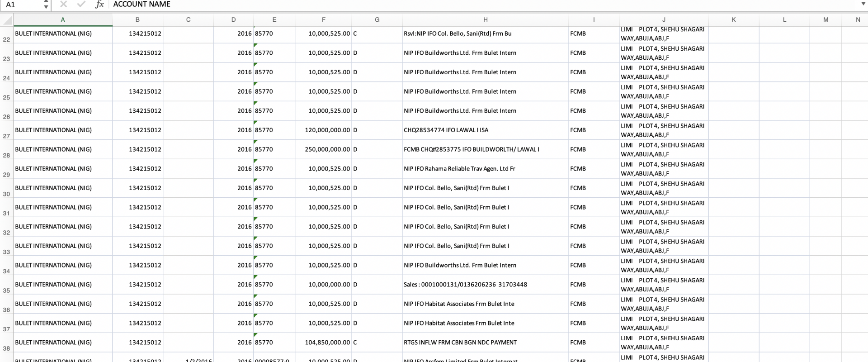This screenshot has width=868, height=362.
Task: Click the Sales : 0001000131 description cell
Action: 485,285
